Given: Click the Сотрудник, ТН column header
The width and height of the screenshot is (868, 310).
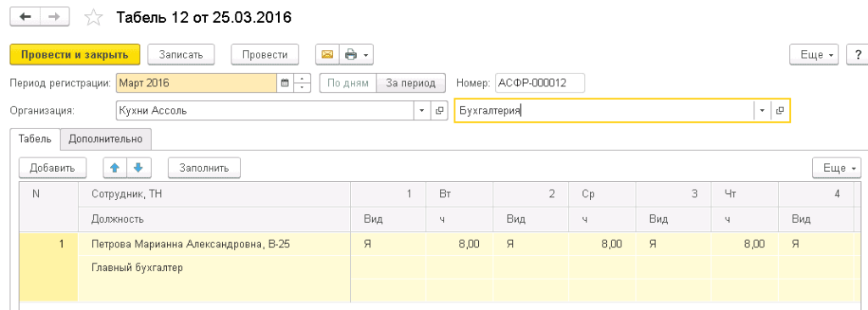Looking at the screenshot, I should tap(214, 194).
